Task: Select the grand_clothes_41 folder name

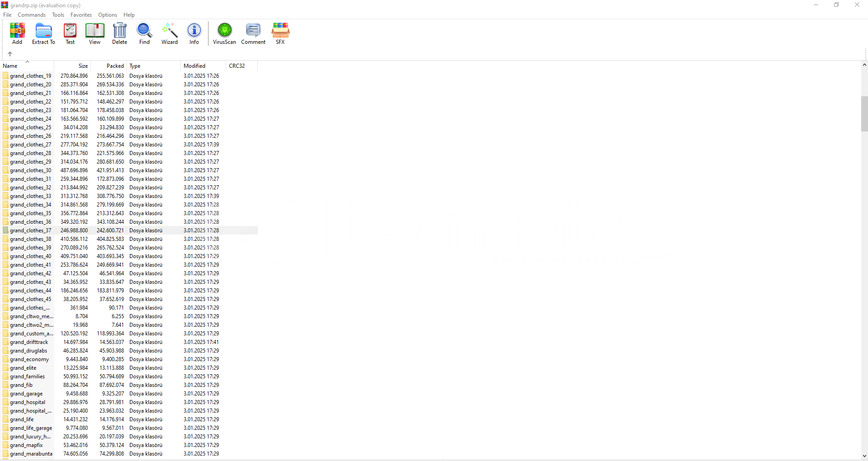Action: [x=30, y=265]
